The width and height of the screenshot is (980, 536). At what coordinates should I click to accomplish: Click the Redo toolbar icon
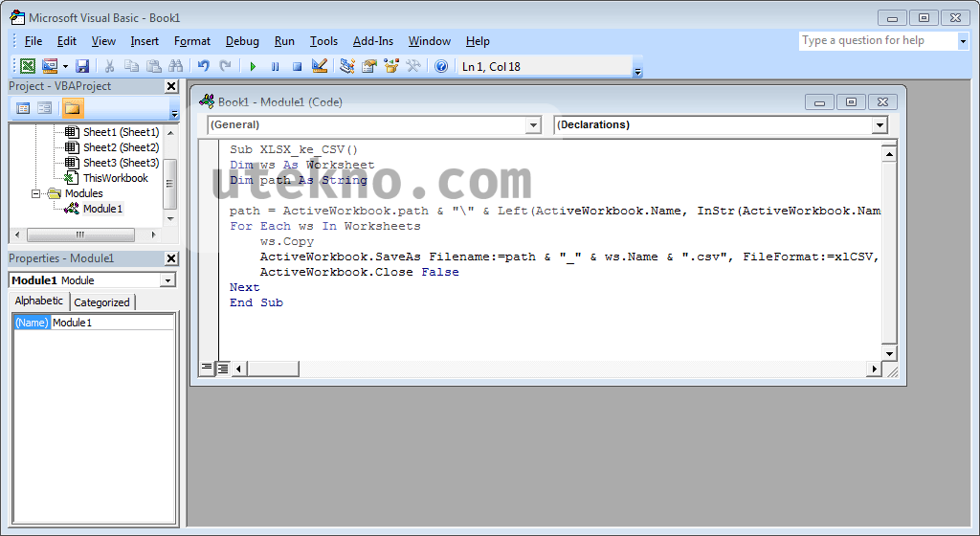click(x=225, y=66)
